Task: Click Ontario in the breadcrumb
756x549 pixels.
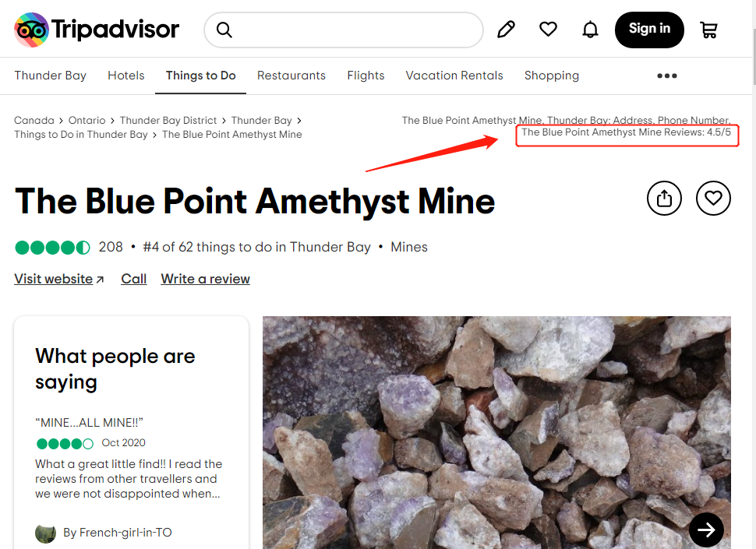Action: click(x=87, y=121)
